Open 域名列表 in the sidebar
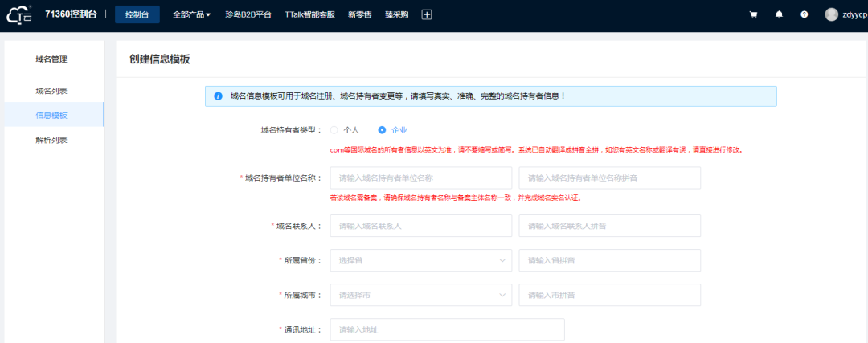868x343 pixels. click(51, 91)
